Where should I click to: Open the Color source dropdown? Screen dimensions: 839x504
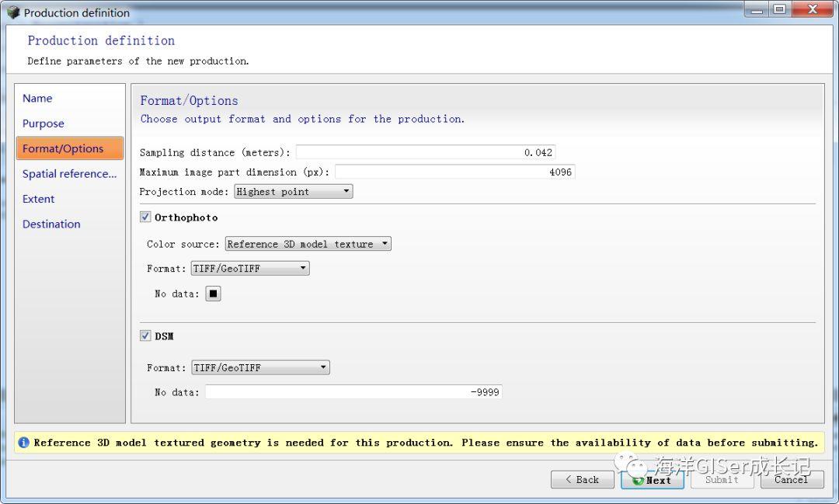308,244
